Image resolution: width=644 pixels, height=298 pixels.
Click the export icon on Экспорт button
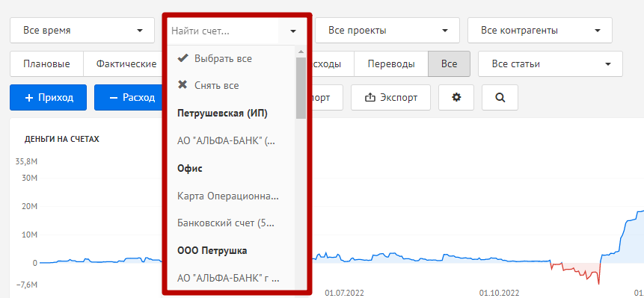pos(370,98)
